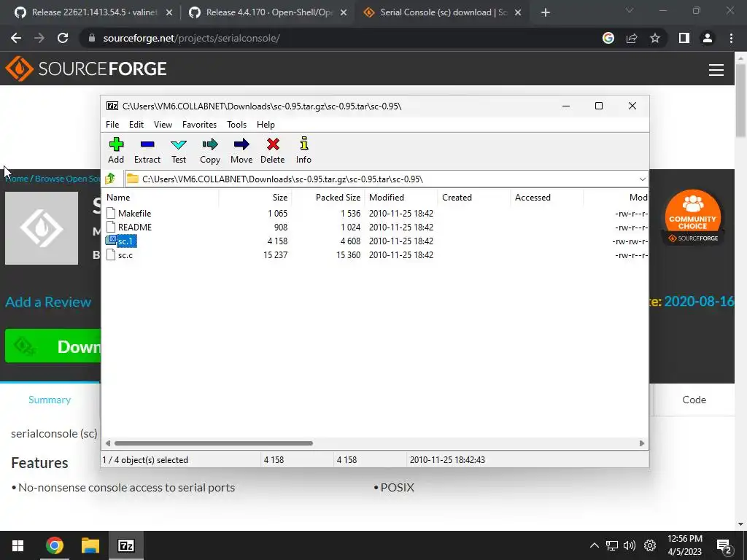The image size is (747, 560).
Task: Click the 7-Zip taskbar icon
Action: point(125,545)
